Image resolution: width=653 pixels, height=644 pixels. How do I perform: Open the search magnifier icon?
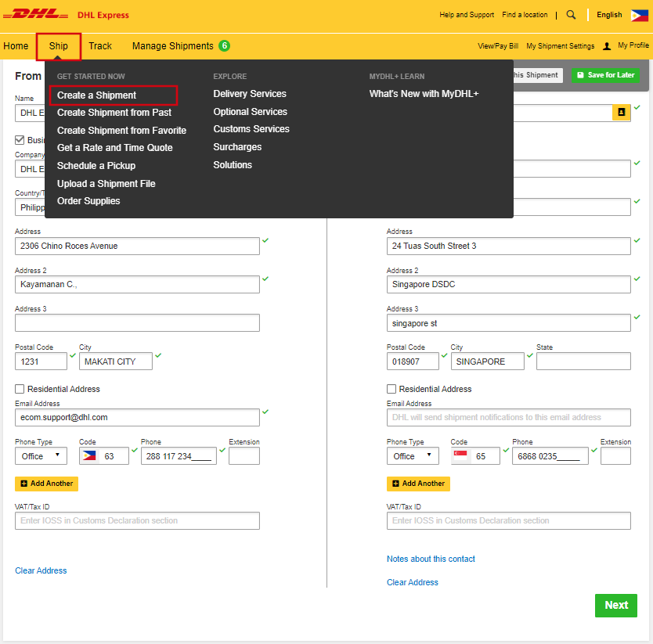point(571,15)
